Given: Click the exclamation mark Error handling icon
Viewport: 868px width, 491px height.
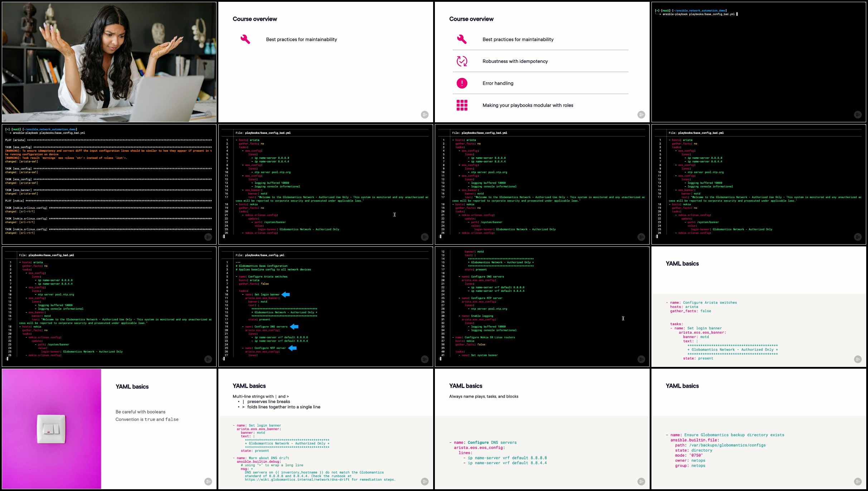Looking at the screenshot, I should coord(462,83).
